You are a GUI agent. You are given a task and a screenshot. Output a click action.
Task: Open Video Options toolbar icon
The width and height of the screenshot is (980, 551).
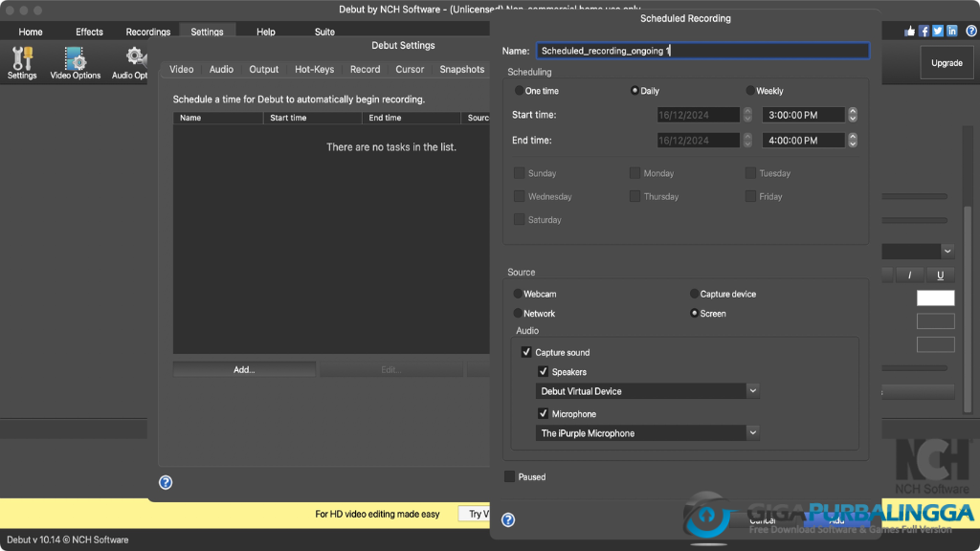pos(75,62)
